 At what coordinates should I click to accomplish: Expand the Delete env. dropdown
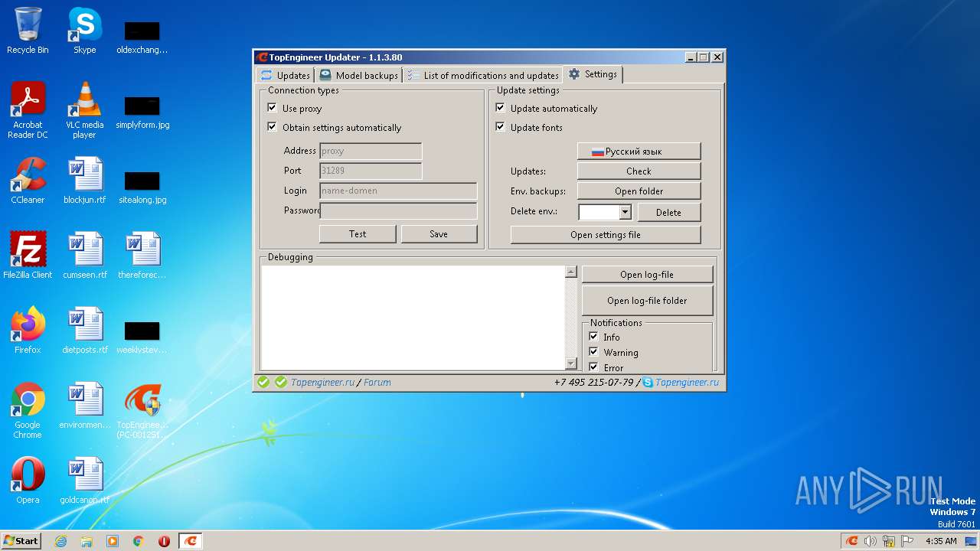(x=625, y=212)
